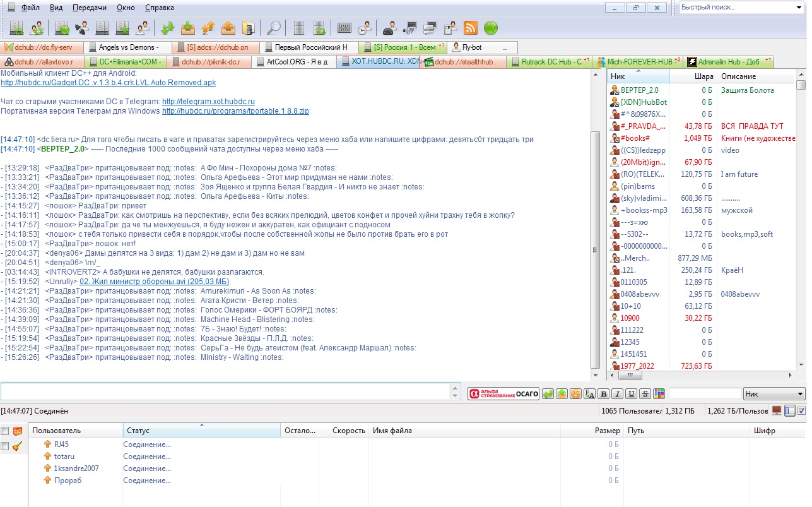This screenshot has width=812, height=507.
Task: Focus the user filter field beside Ник
Action: point(705,394)
